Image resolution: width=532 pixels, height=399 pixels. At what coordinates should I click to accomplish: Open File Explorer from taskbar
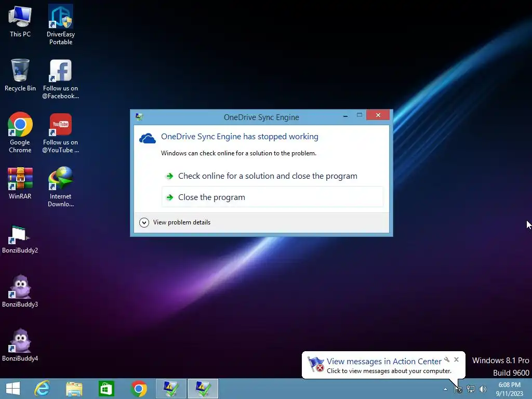click(x=74, y=389)
